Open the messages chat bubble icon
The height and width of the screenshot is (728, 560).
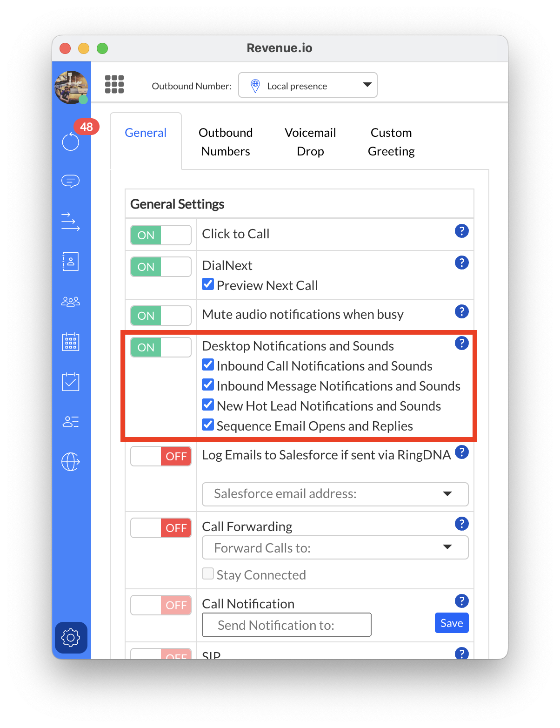[x=71, y=181]
